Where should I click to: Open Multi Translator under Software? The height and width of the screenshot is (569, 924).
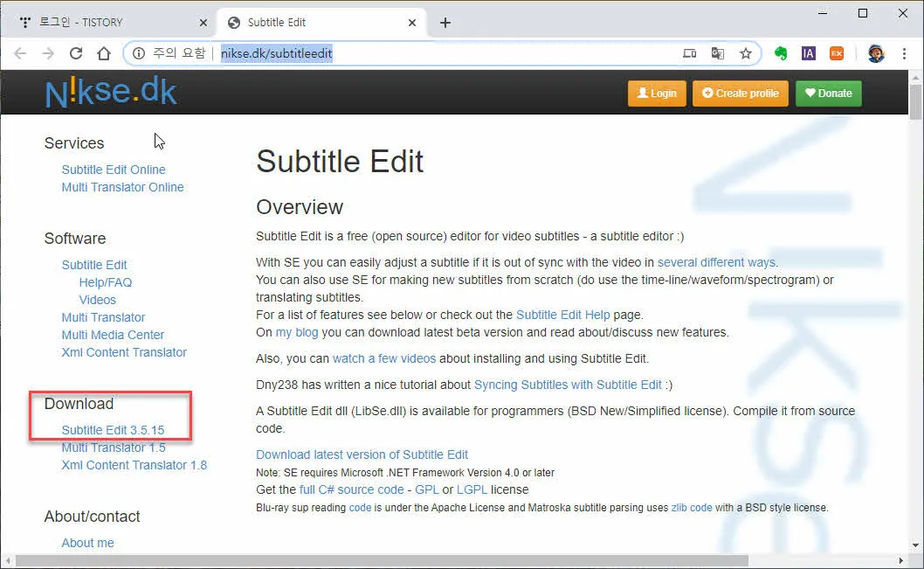103,318
